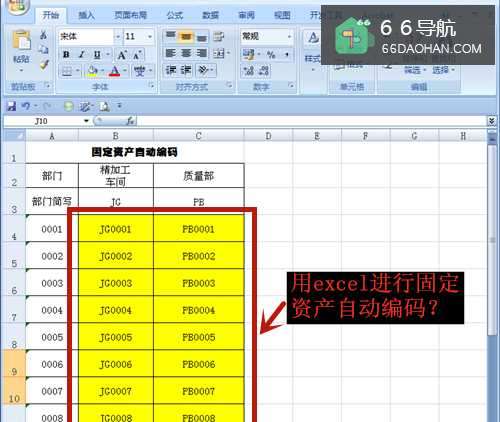Open the font size 11 dropdown
500x422 pixels.
tap(150, 36)
